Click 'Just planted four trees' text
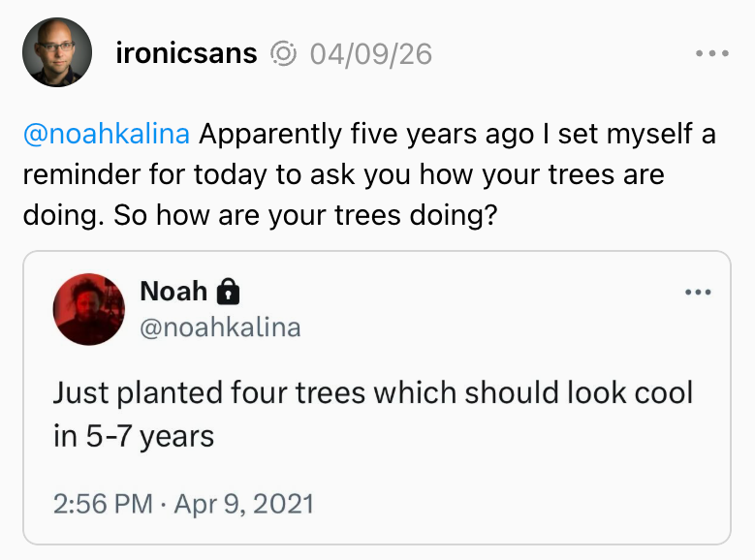 pos(208,393)
